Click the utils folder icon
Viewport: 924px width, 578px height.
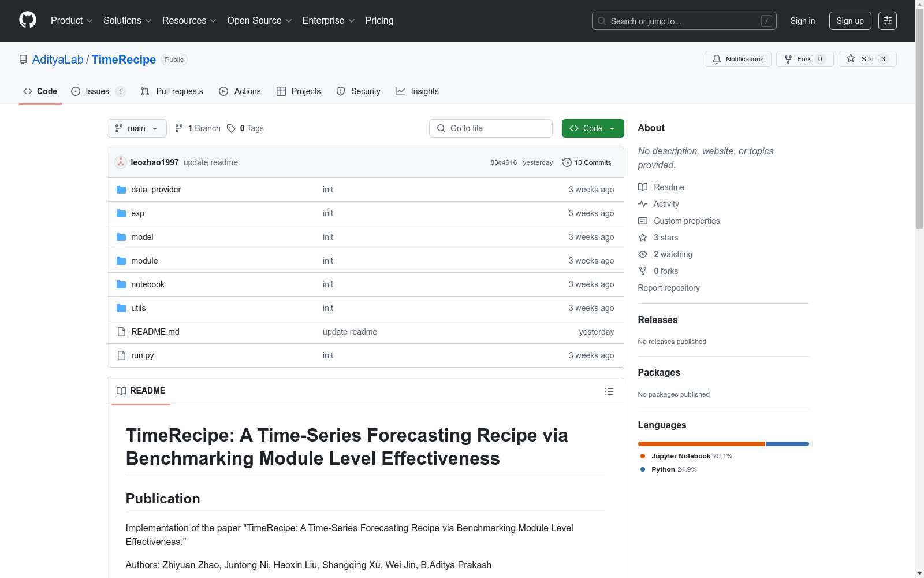(x=121, y=308)
